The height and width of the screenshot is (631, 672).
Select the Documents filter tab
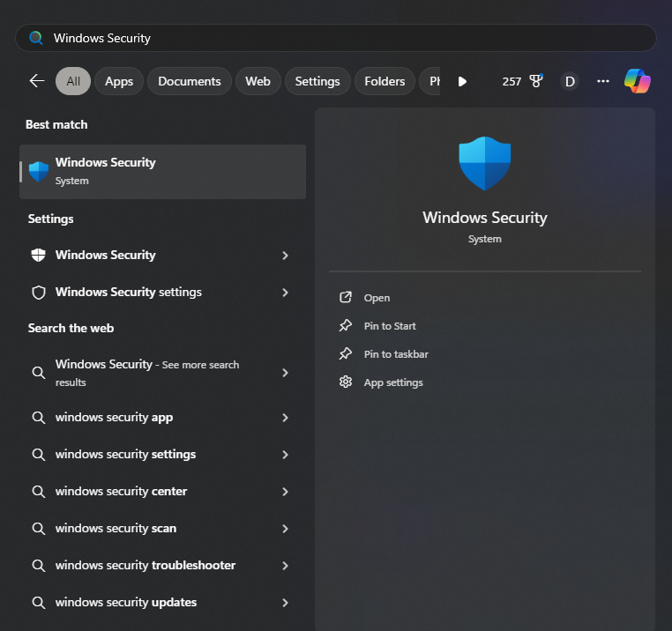[189, 81]
